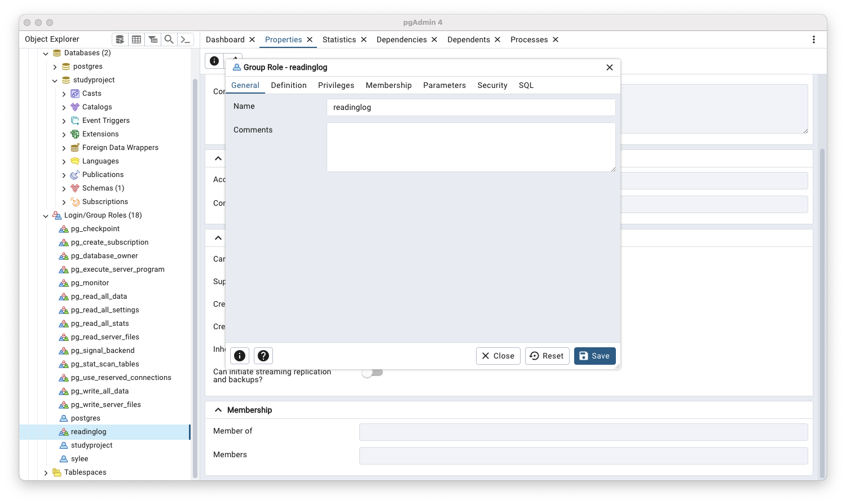Image resolution: width=846 pixels, height=504 pixels.
Task: Open the Dependents tab
Action: click(x=468, y=39)
